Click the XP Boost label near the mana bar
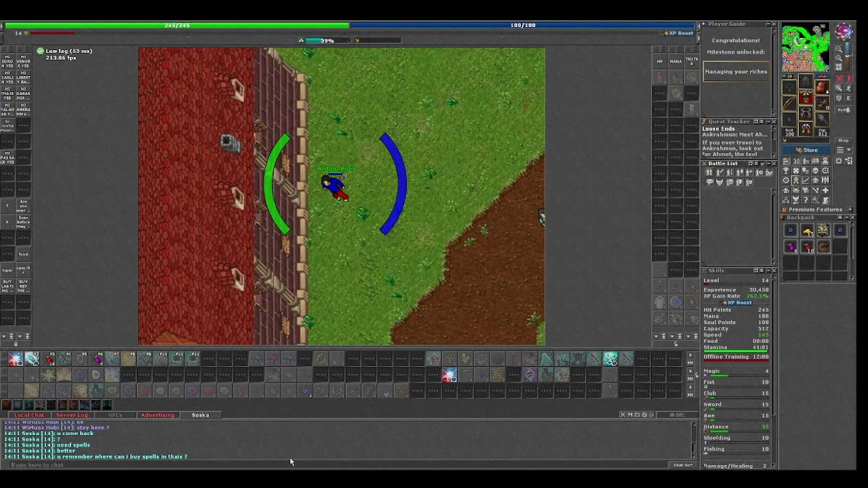 (x=678, y=33)
